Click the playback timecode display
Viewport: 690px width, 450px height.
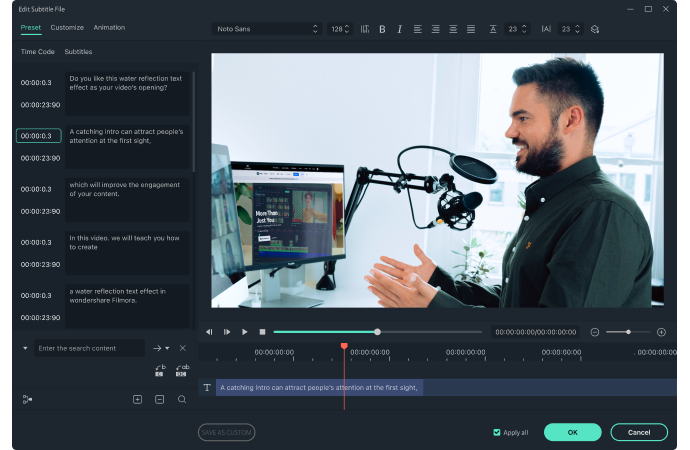(535, 332)
